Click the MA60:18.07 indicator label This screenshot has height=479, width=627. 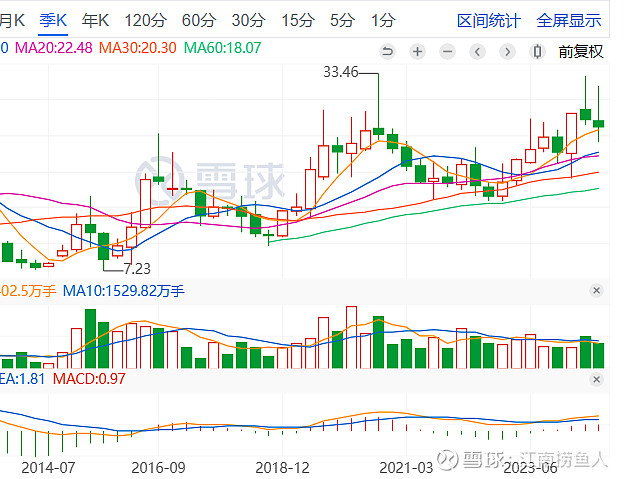click(222, 48)
